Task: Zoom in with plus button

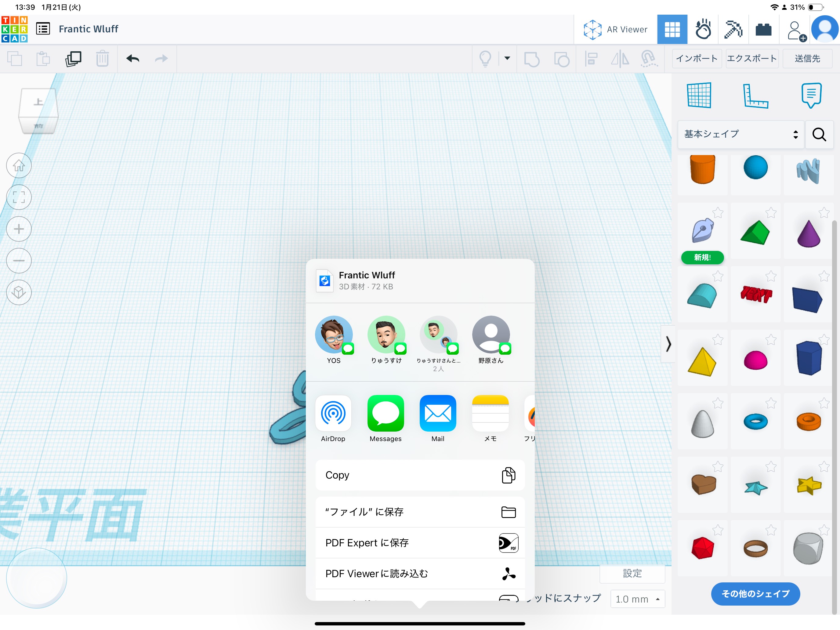Action: point(19,229)
